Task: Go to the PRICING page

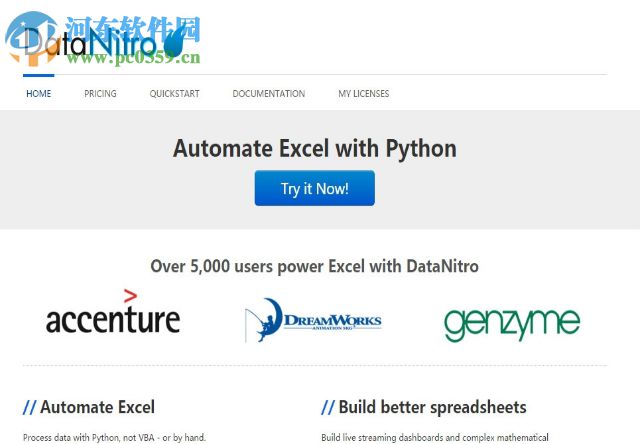Action: 100,93
